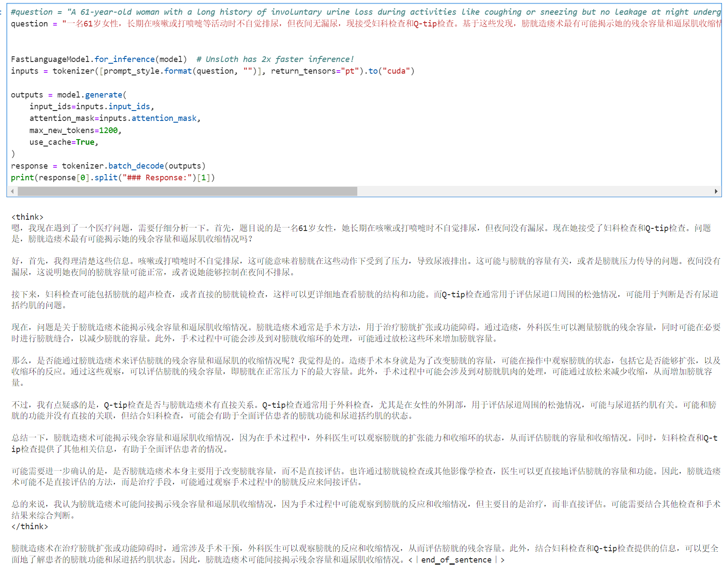
Task: Click the output paragraph starting "现在，问题是"
Action: (366, 332)
